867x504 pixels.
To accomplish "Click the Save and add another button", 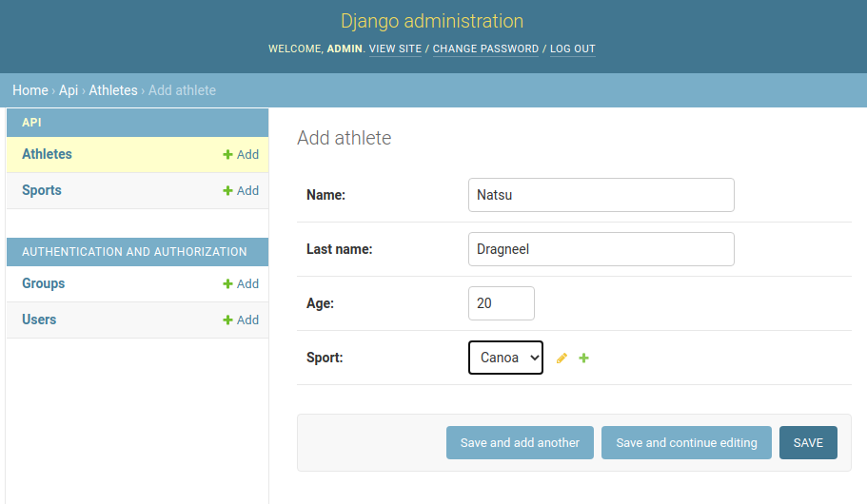I will pos(520,442).
